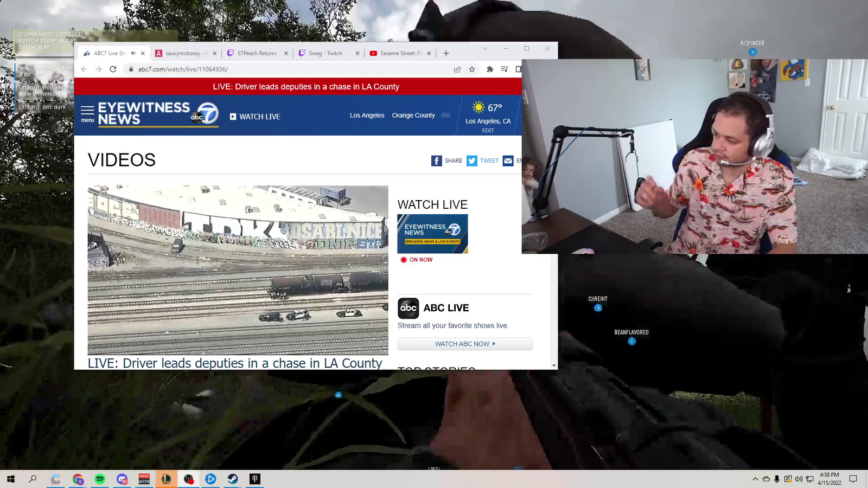The height and width of the screenshot is (488, 868).
Task: Open a new browser tab
Action: pos(446,53)
